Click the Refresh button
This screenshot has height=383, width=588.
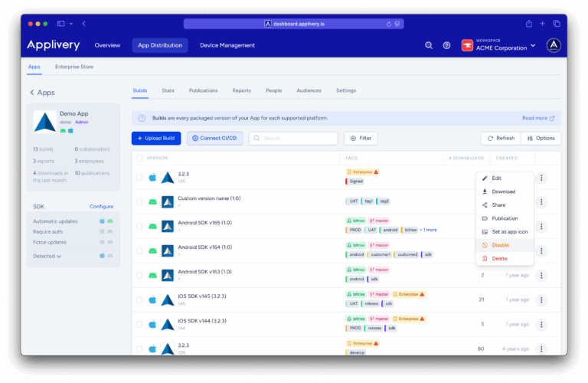501,139
